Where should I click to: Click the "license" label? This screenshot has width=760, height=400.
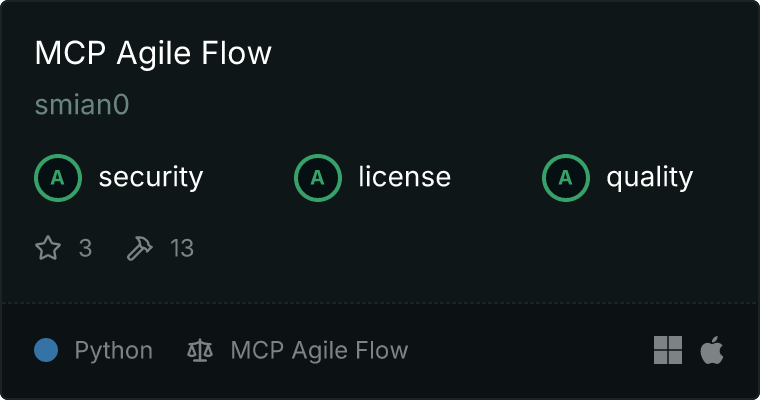404,178
